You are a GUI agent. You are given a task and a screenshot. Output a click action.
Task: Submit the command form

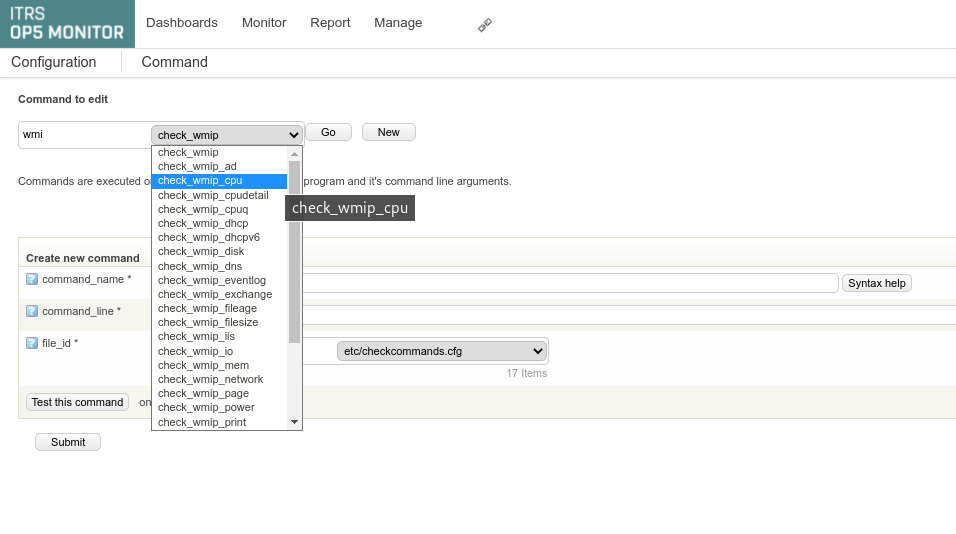click(68, 443)
